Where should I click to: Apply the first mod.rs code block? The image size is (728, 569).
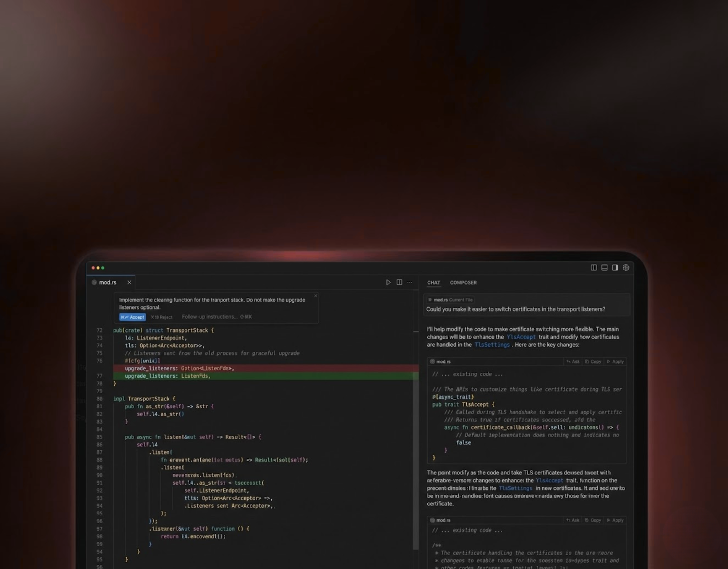(615, 361)
